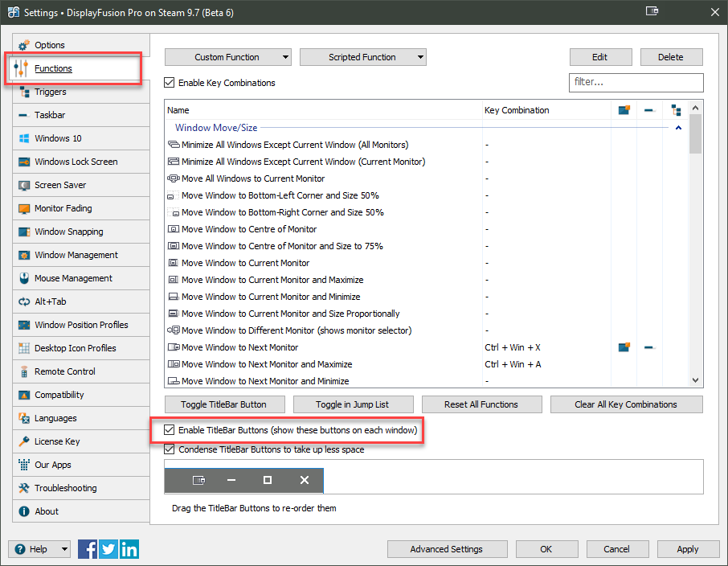Screen dimensions: 728x566
Task: Click the Move Window to Next Monitor preview button
Action: (199, 480)
